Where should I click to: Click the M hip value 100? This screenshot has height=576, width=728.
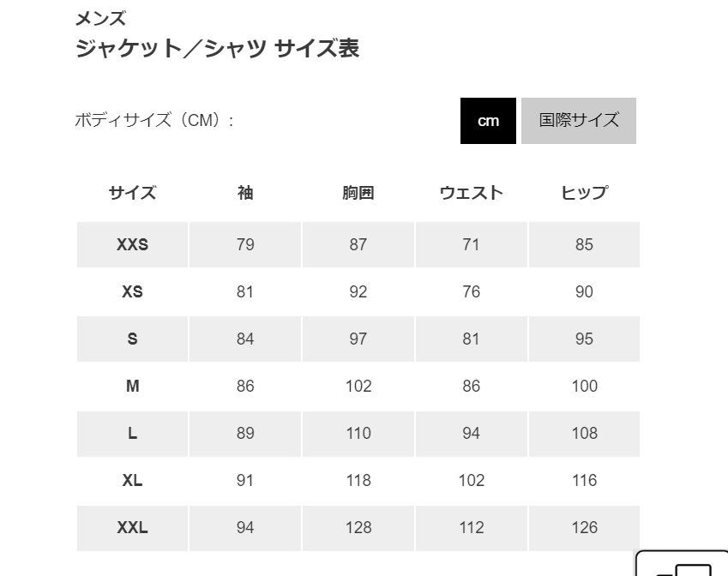pyautogui.click(x=585, y=387)
